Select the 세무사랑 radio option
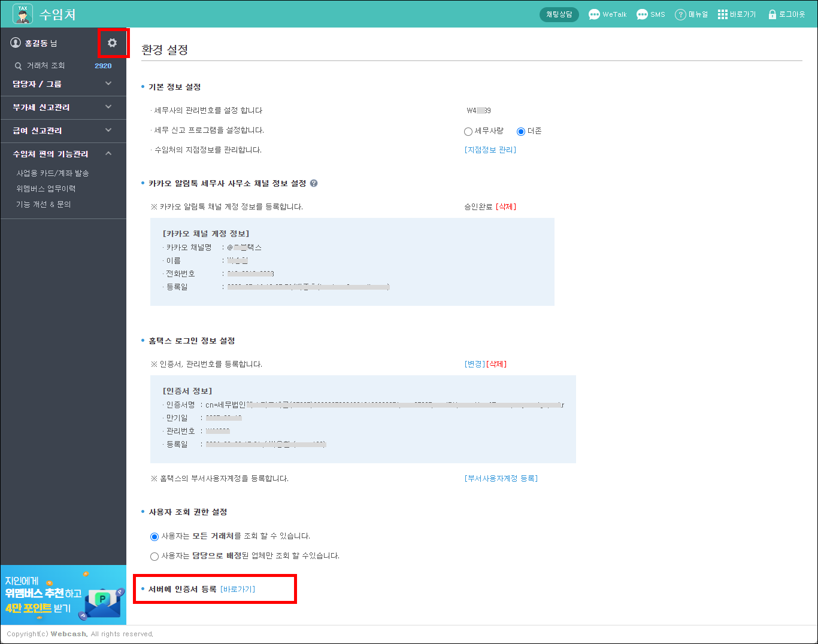 [x=468, y=132]
